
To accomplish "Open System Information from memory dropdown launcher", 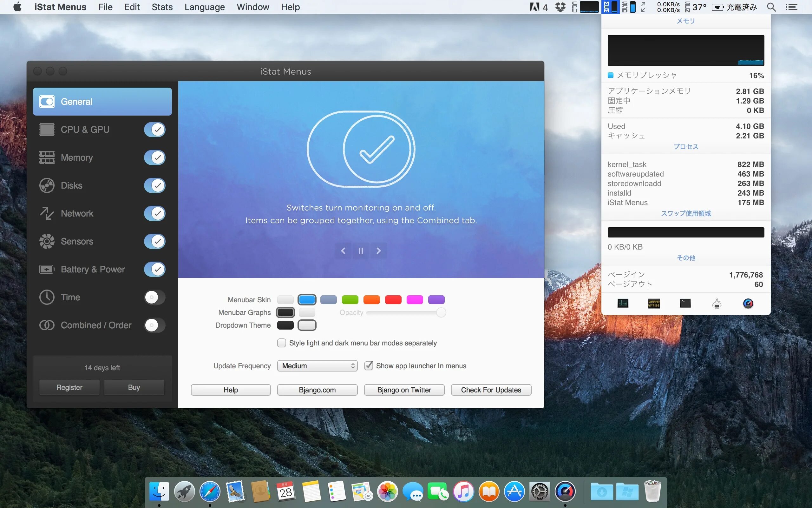I will pyautogui.click(x=717, y=304).
